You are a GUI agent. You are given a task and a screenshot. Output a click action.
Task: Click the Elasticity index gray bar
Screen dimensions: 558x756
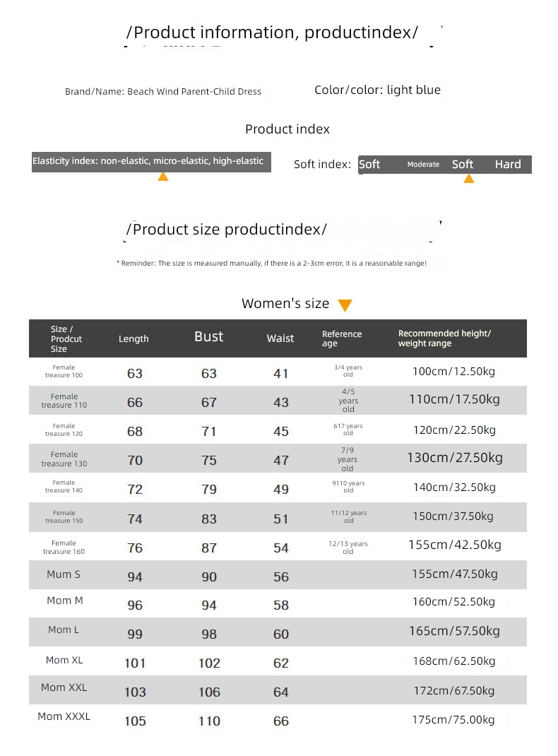click(x=151, y=161)
